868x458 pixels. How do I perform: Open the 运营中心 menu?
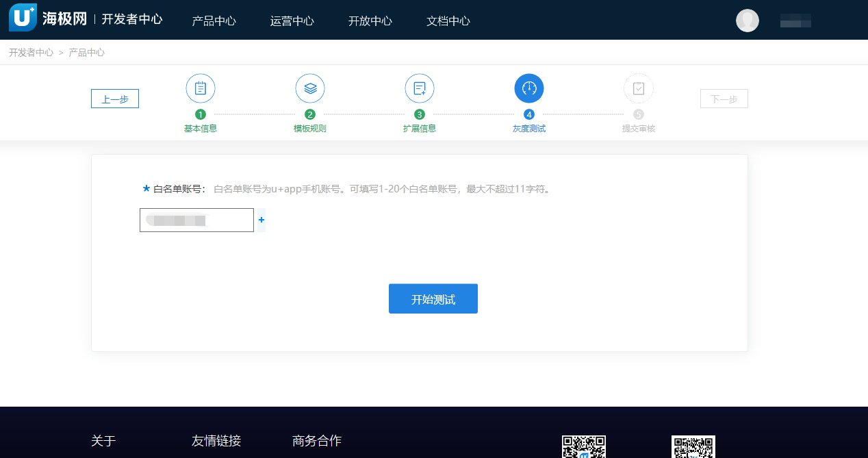point(292,21)
